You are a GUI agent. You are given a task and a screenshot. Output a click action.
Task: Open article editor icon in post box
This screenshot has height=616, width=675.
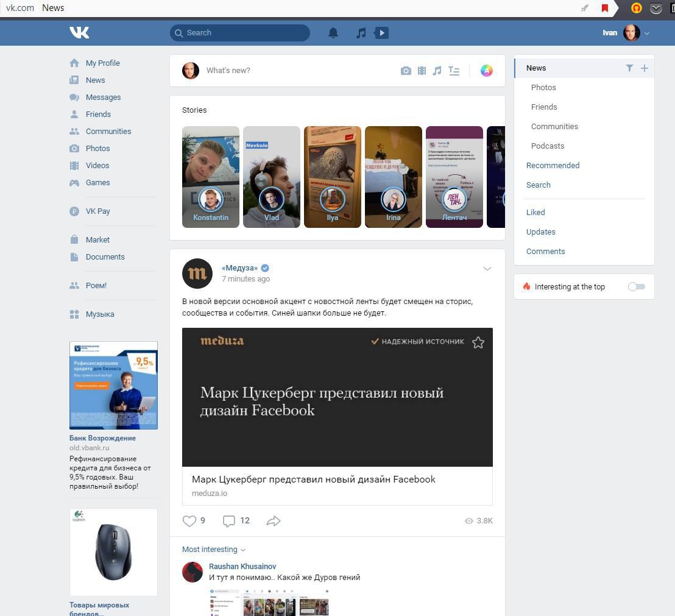coord(454,71)
